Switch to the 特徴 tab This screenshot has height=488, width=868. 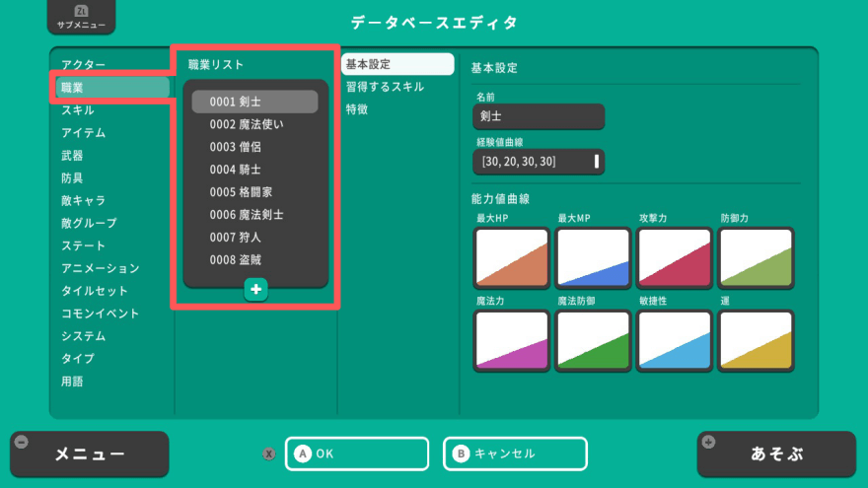(357, 109)
